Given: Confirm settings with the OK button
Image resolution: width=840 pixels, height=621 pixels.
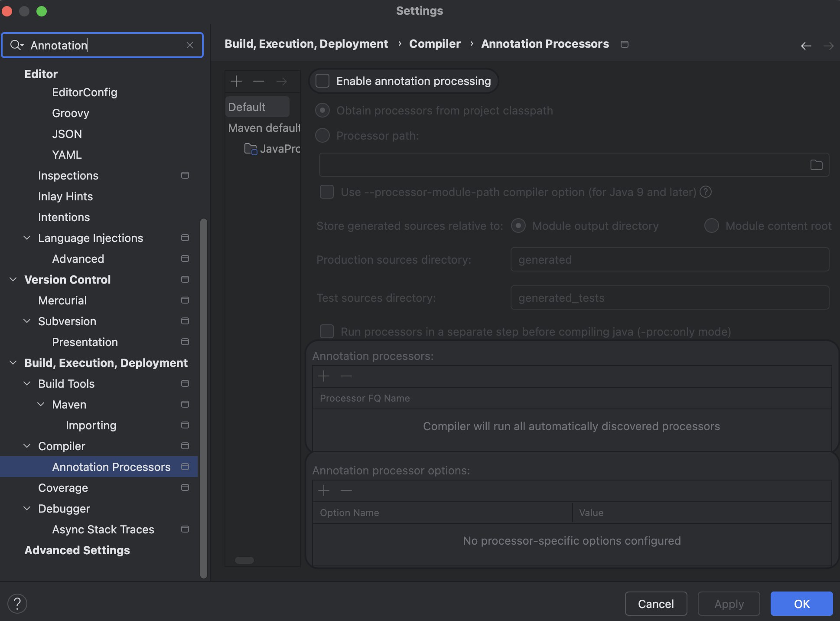Looking at the screenshot, I should [801, 604].
